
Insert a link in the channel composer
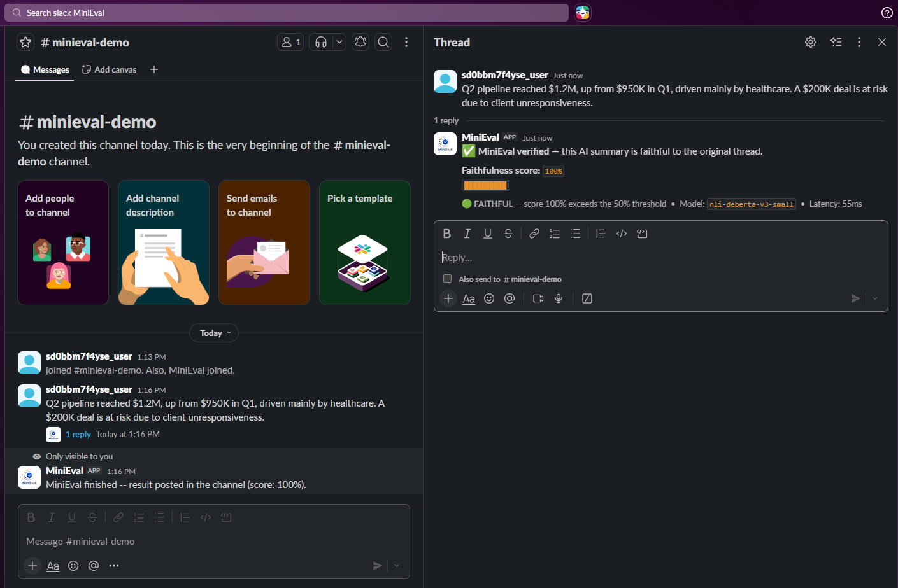pyautogui.click(x=118, y=517)
